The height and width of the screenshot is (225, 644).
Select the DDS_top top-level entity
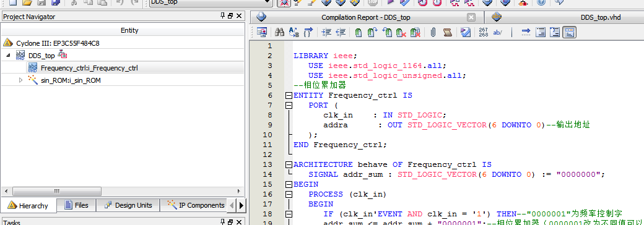[x=41, y=56]
